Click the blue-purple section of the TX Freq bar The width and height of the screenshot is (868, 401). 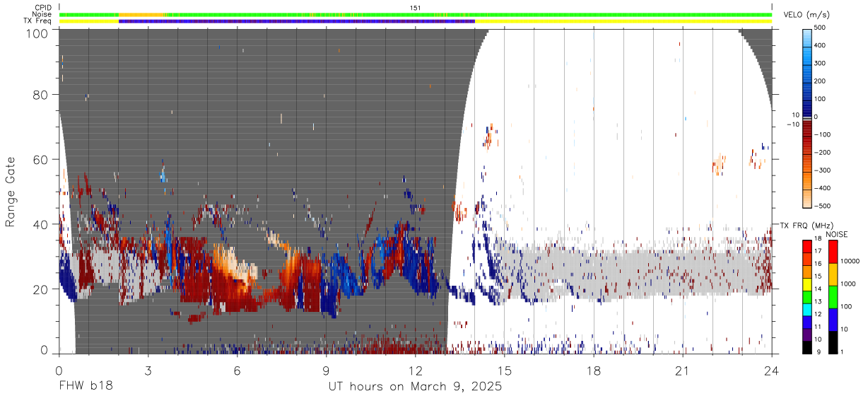tap(297, 21)
